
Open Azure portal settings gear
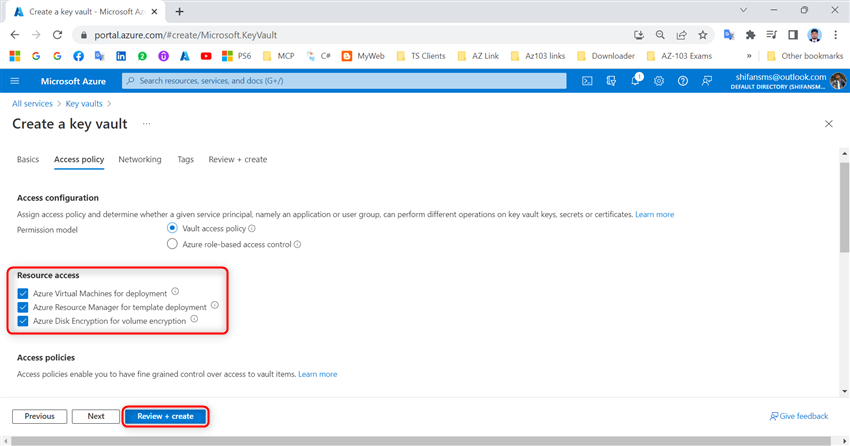[659, 81]
